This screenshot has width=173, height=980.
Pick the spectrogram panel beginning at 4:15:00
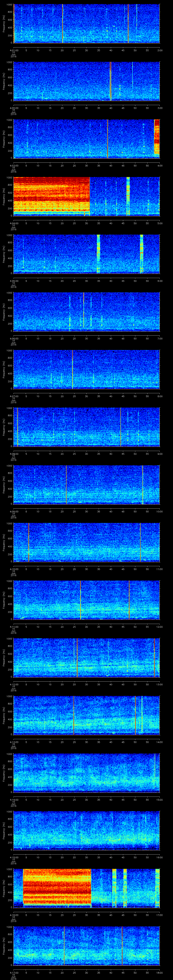click(x=87, y=831)
